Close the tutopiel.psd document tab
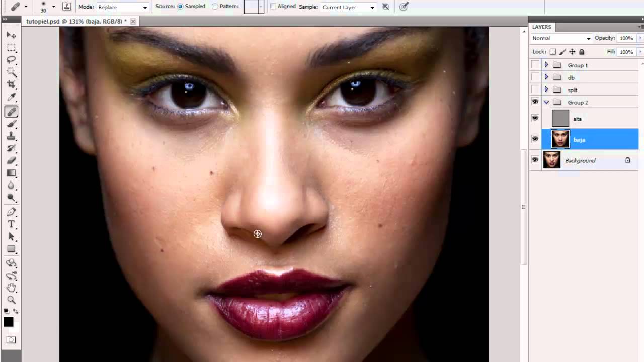 pyautogui.click(x=133, y=22)
